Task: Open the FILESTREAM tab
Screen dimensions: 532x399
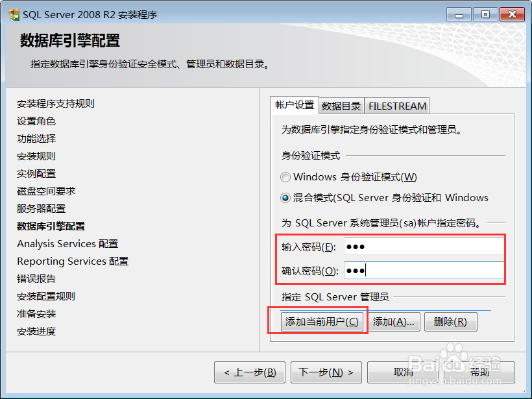Action: tap(397, 106)
